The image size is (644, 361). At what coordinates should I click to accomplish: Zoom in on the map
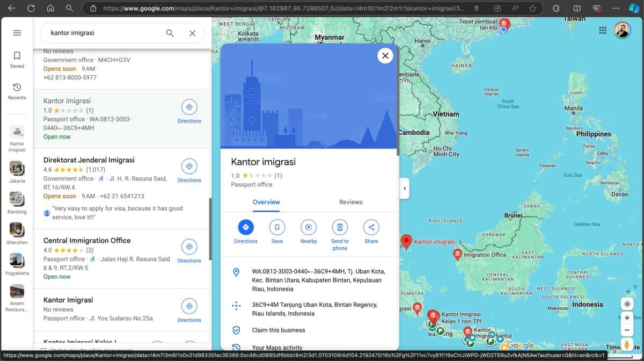pyautogui.click(x=627, y=318)
